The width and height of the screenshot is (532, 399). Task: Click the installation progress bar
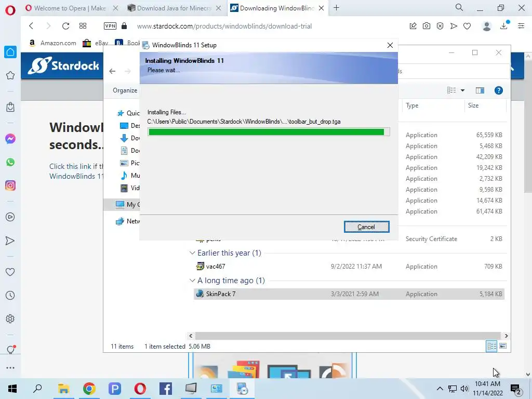(269, 132)
